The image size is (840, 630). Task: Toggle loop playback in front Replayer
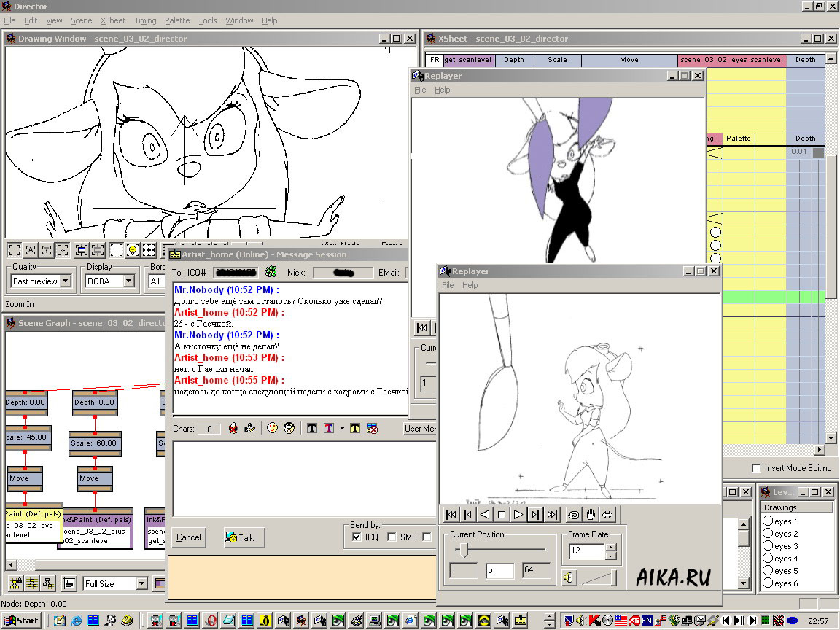coord(574,515)
